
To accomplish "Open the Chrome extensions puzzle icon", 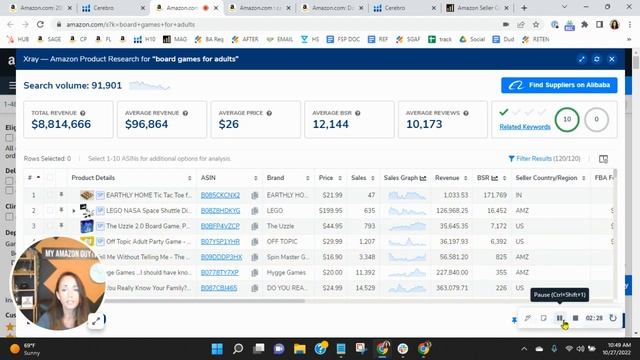I will coord(584,24).
